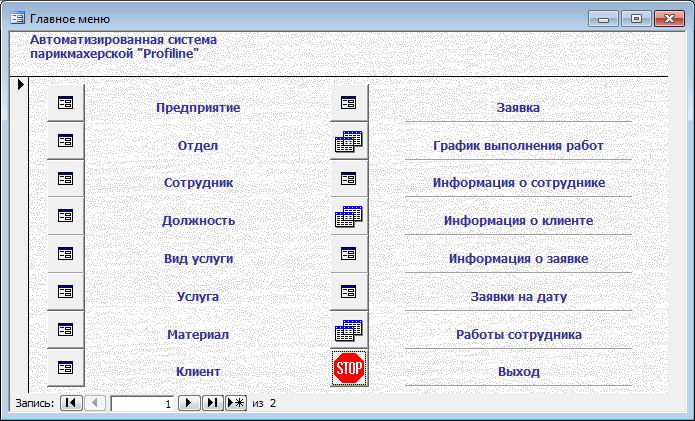Go to the first record
Screen dimensions: 695x421
click(x=71, y=403)
